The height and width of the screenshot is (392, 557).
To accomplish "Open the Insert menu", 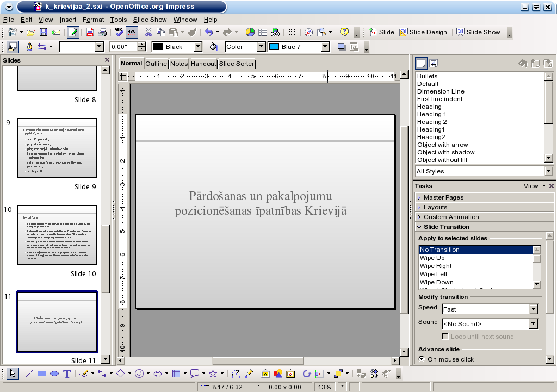I will tap(68, 20).
